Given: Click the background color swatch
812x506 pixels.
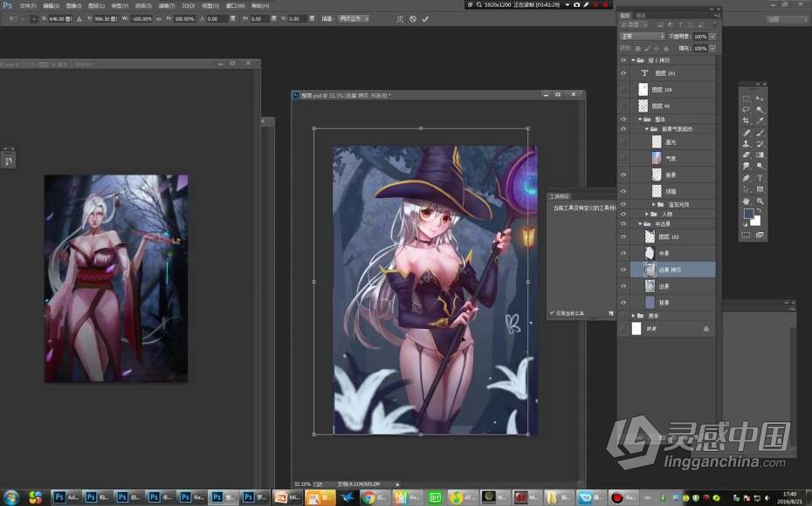Looking at the screenshot, I should (x=756, y=221).
